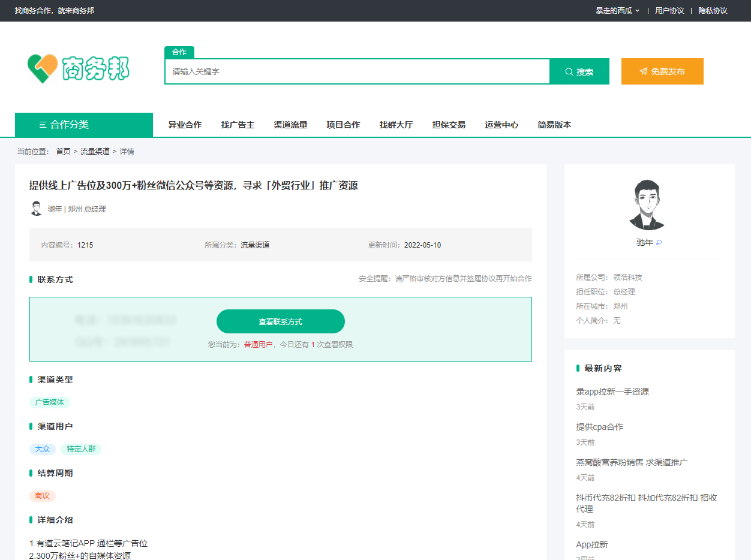Select the 大众 channel user tag
Screen dimensions: 751x560
click(x=43, y=449)
